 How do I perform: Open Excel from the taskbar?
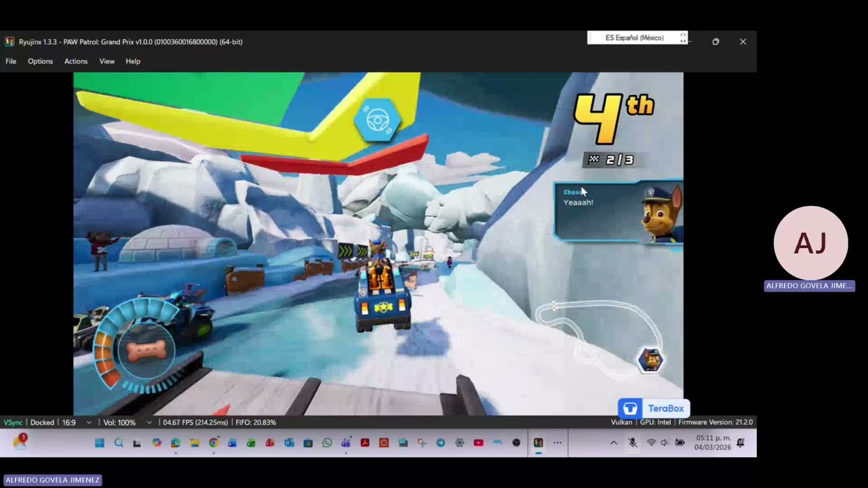(251, 443)
